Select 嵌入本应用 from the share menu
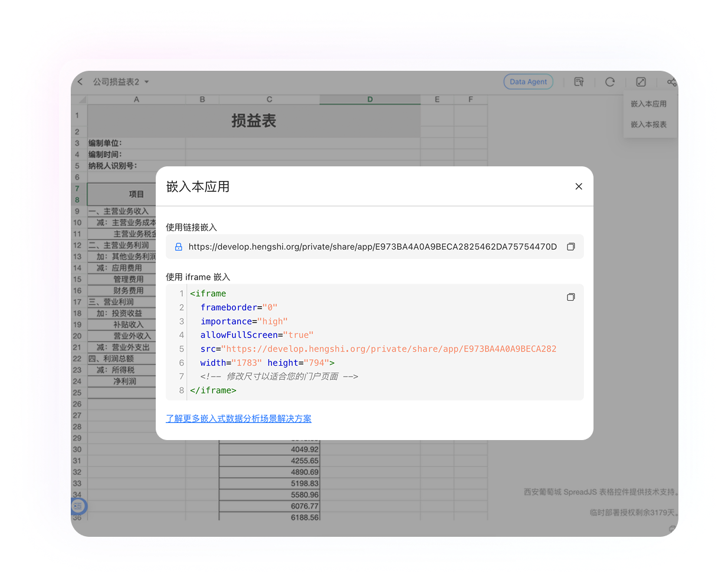The image size is (728, 584). (650, 103)
